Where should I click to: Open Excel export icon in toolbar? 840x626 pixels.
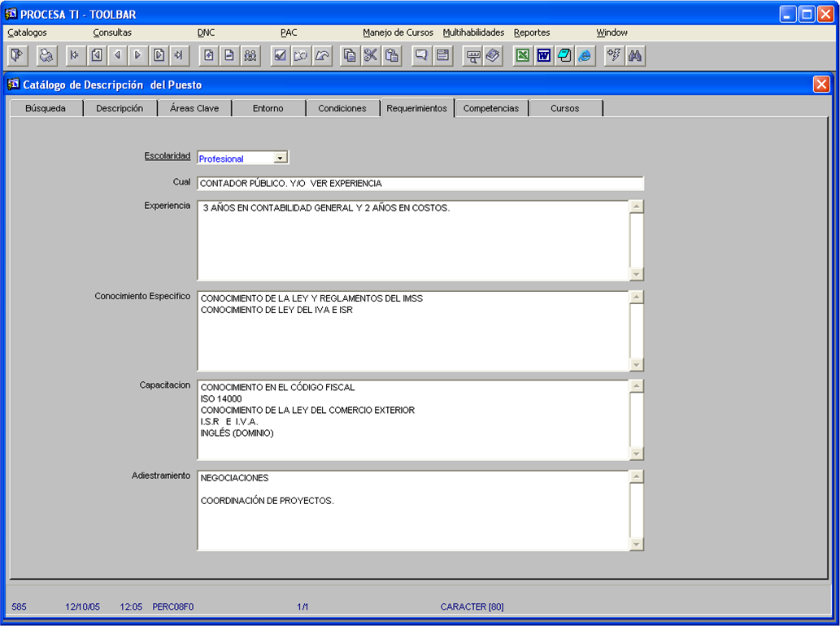pyautogui.click(x=523, y=55)
